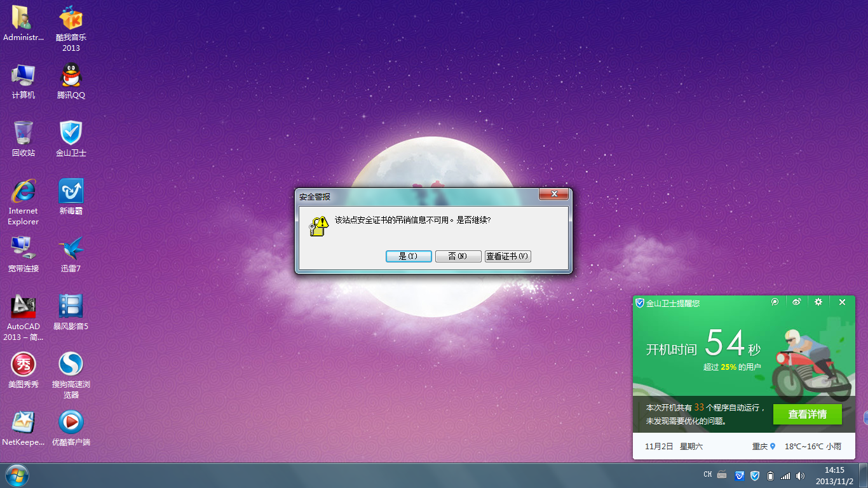Launch 搜狗高速浏览器 browser icon
Viewport: 868px width, 488px height.
tap(71, 364)
